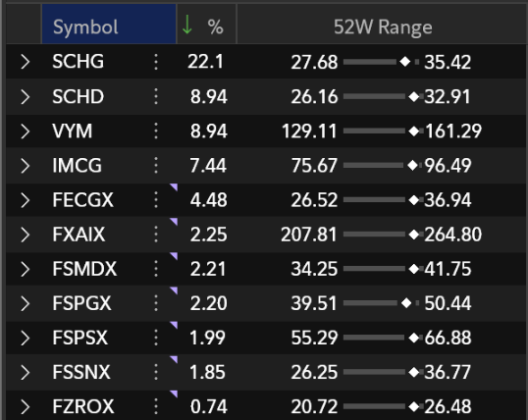Click the 52-week low 129.11
This screenshot has height=420, width=528.
coord(309,131)
